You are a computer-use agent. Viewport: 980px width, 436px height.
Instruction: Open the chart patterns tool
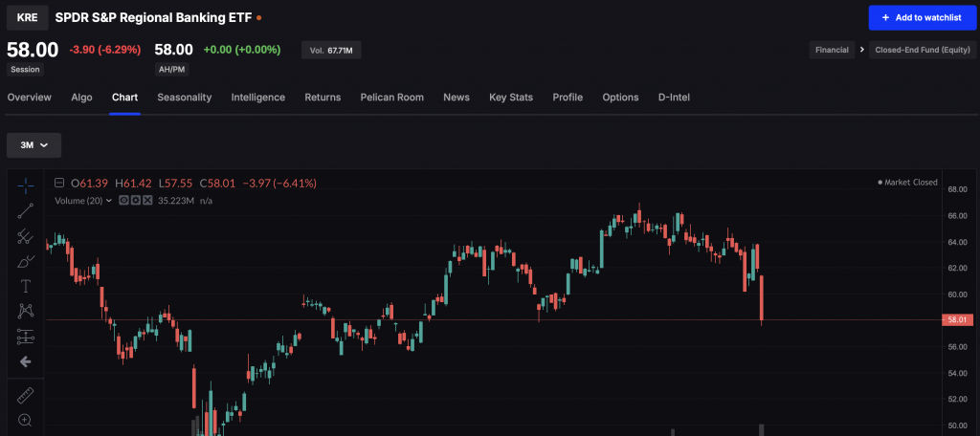[26, 311]
